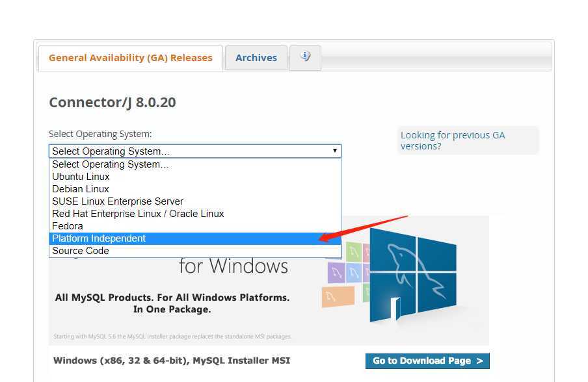588x382 pixels.
Task: Click 'All MySQL Products. For All Windows Platforms.' text
Action: [x=172, y=298]
